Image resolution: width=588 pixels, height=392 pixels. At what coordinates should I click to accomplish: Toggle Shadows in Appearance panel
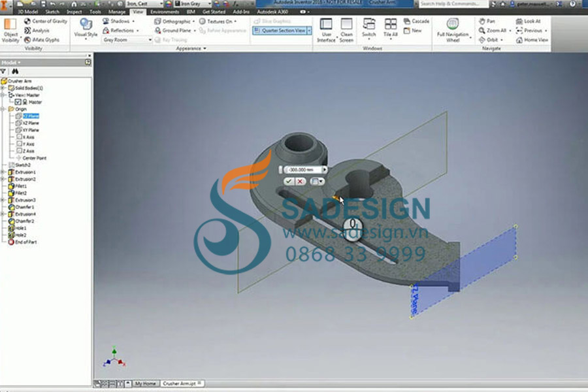click(118, 21)
